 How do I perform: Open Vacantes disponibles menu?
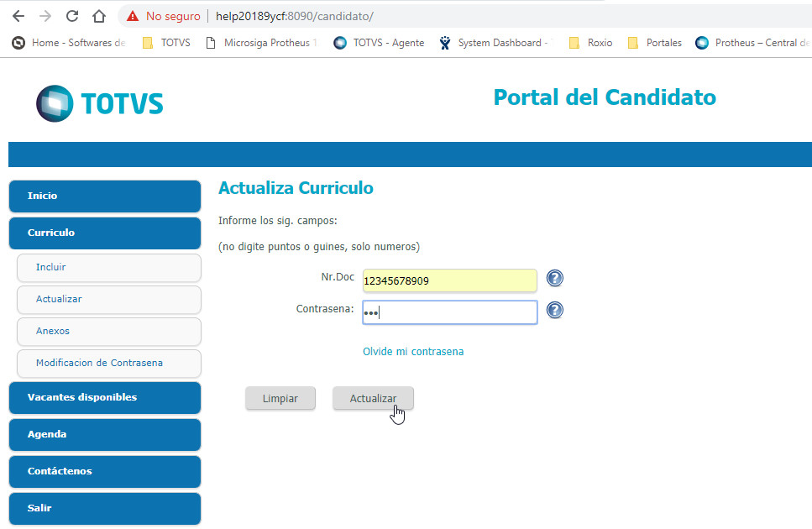pyautogui.click(x=105, y=397)
